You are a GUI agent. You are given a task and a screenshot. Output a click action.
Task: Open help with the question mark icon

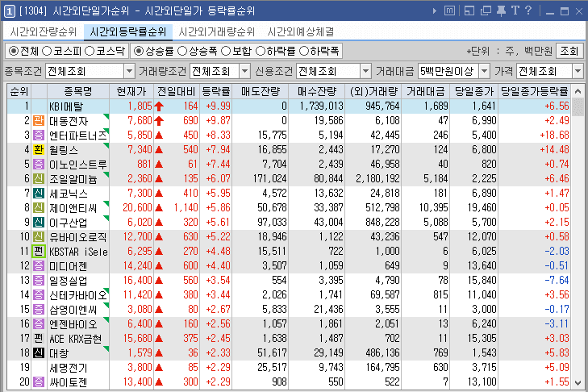point(528,10)
